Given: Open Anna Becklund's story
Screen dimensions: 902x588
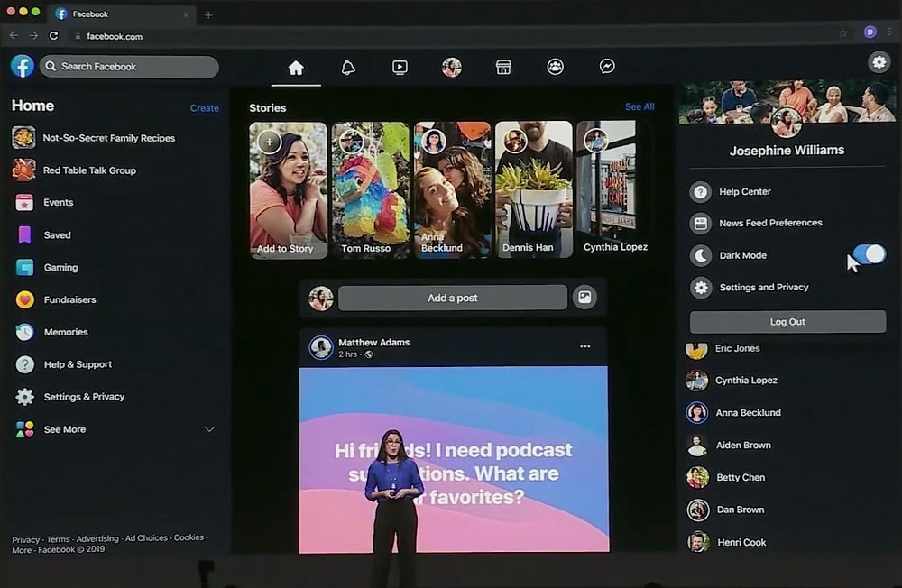Looking at the screenshot, I should tap(453, 190).
